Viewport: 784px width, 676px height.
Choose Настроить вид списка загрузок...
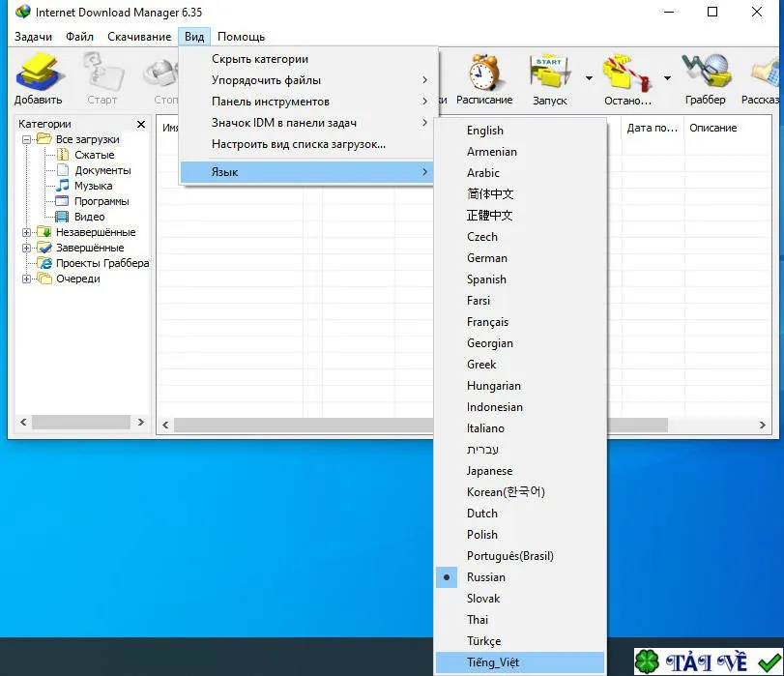click(306, 144)
